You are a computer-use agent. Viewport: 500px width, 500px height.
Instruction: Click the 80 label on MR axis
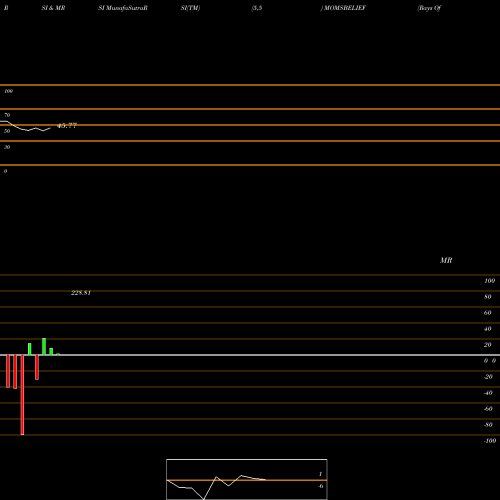488,297
